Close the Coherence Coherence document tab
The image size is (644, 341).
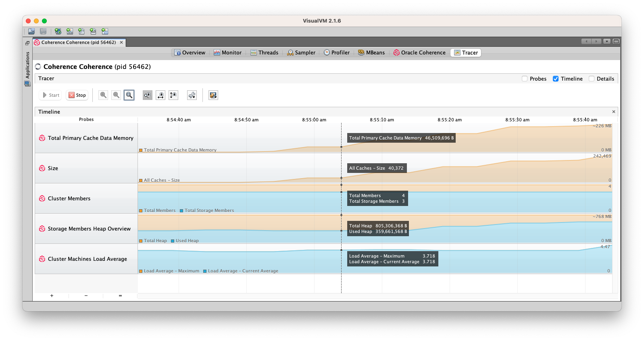[121, 42]
